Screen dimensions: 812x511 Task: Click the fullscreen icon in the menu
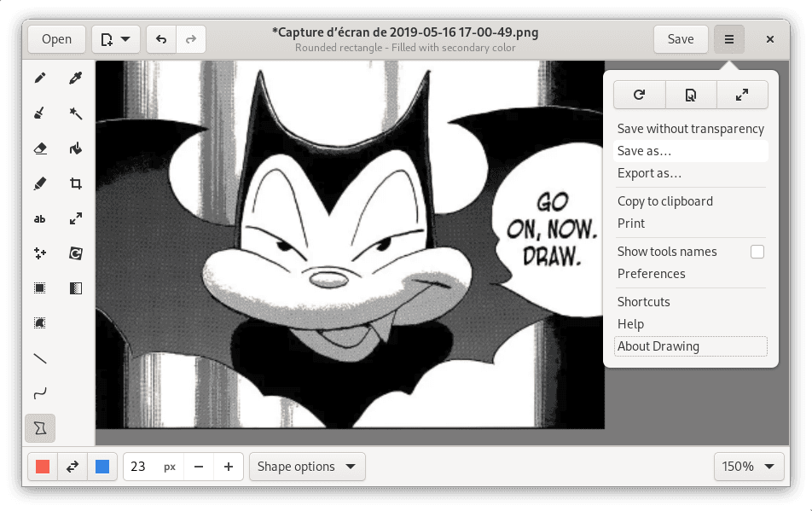742,96
